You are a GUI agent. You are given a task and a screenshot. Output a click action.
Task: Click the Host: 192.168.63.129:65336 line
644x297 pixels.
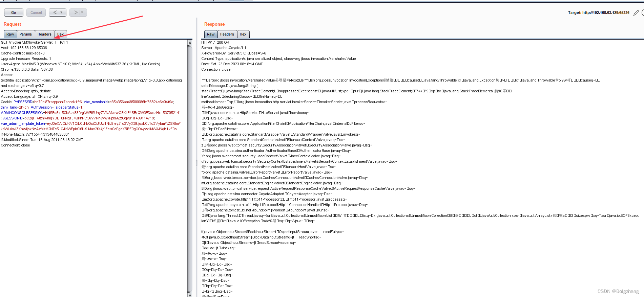[24, 48]
